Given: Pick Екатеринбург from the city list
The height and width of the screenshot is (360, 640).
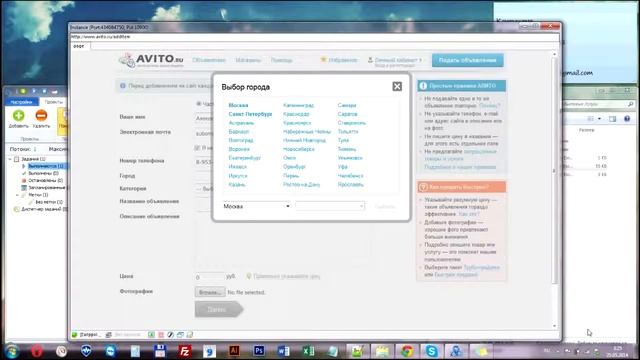Looking at the screenshot, I should pyautogui.click(x=244, y=158).
